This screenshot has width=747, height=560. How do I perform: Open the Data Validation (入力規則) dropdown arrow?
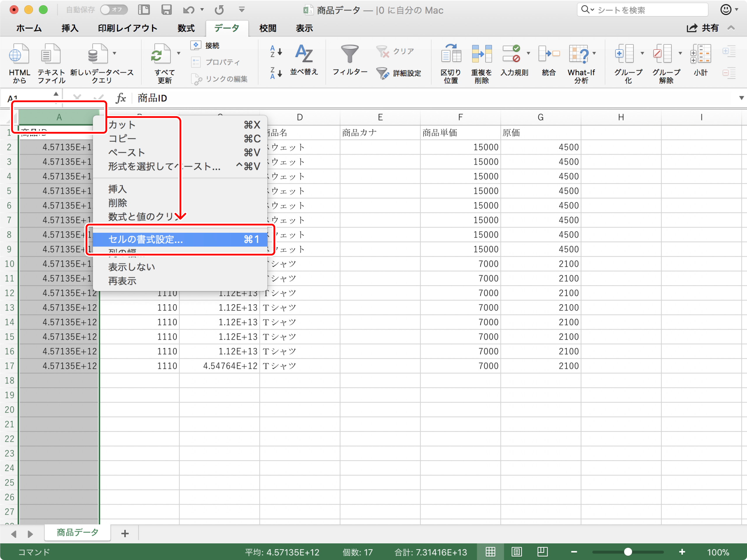pos(528,53)
